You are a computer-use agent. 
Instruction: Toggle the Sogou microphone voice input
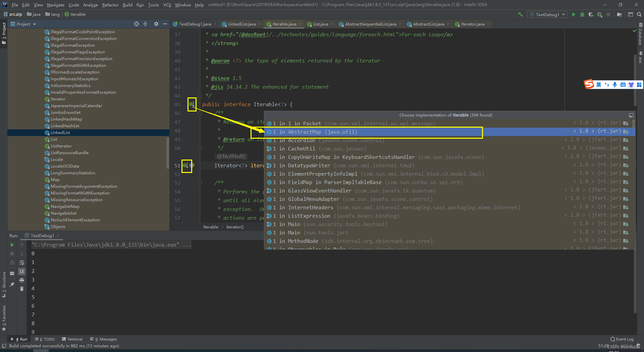click(615, 85)
